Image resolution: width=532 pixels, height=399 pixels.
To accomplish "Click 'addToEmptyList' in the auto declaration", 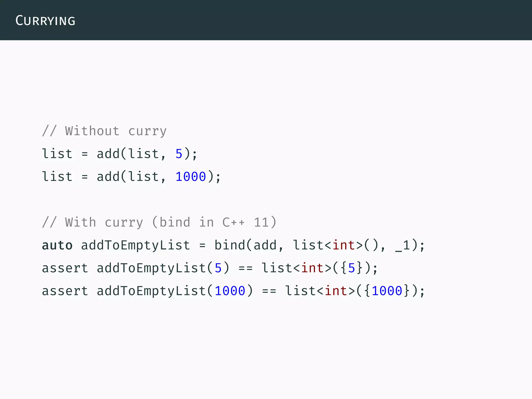I will click(135, 245).
